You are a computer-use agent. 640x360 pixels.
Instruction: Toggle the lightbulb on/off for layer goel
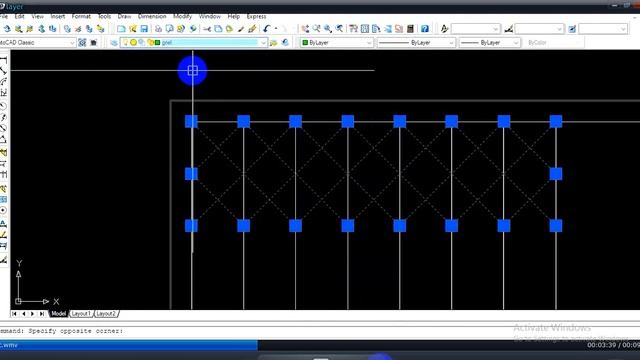pyautogui.click(x=125, y=42)
